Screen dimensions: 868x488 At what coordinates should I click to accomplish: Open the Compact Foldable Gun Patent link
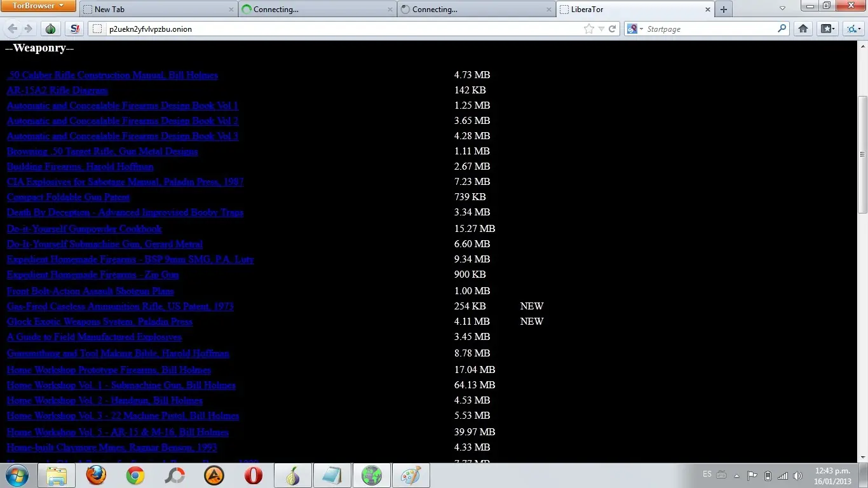click(x=69, y=197)
